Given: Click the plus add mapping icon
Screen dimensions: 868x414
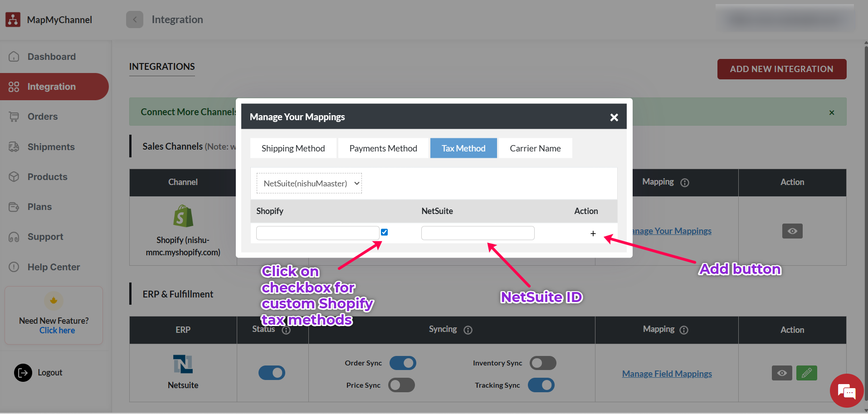Looking at the screenshot, I should (593, 234).
